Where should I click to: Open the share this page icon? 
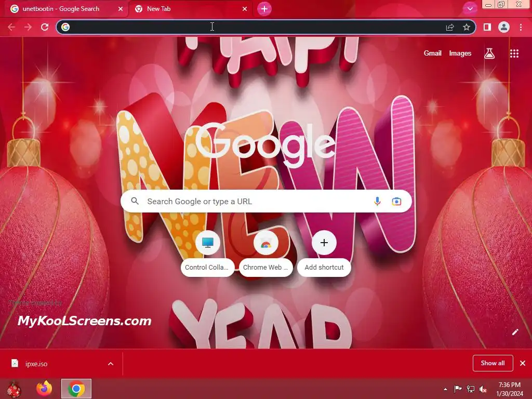[x=450, y=27]
